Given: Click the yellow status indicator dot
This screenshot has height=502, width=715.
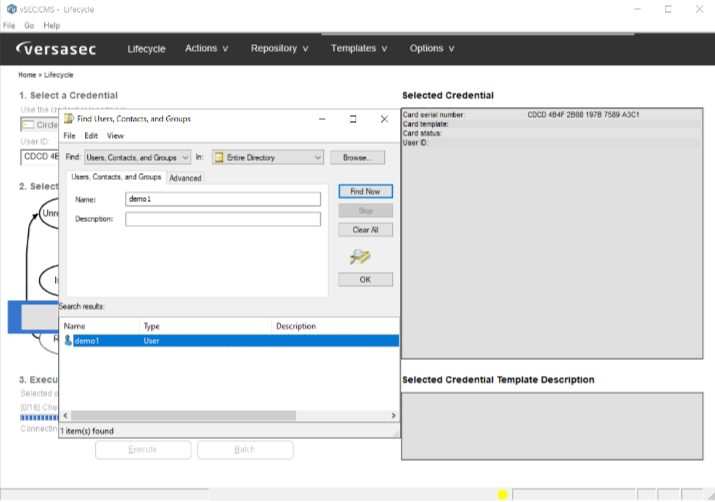Looking at the screenshot, I should click(x=503, y=495).
